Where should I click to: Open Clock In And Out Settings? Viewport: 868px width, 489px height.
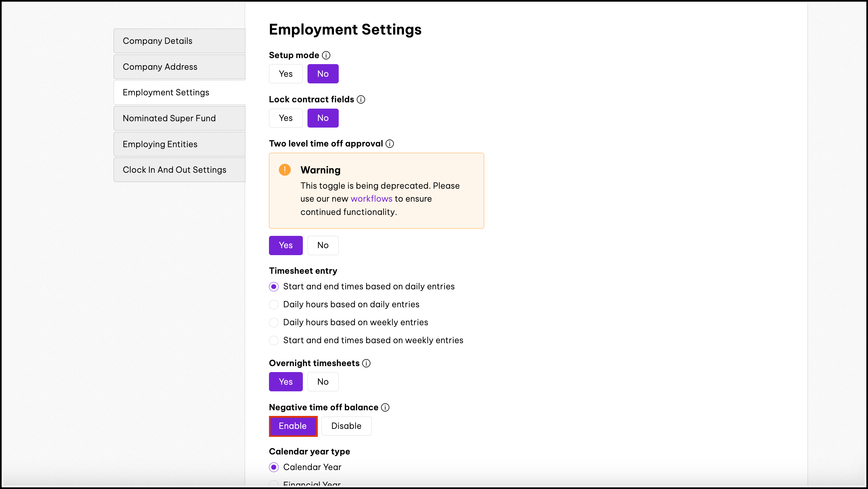[179, 170]
